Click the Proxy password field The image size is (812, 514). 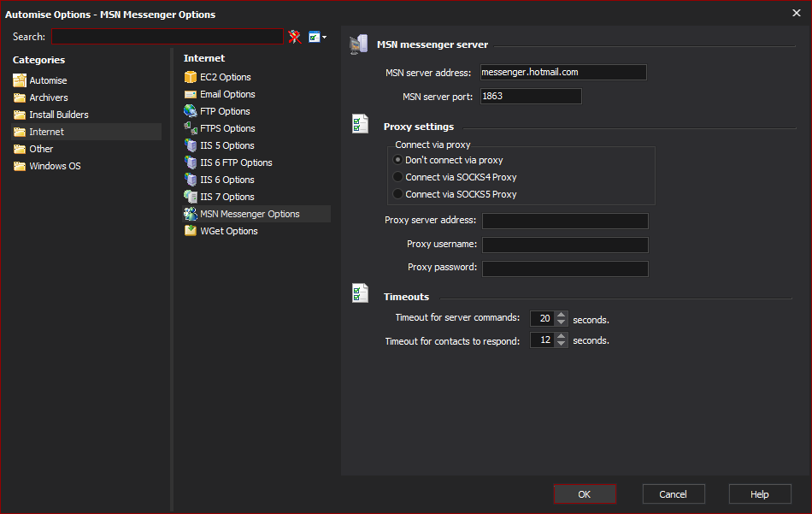565,269
